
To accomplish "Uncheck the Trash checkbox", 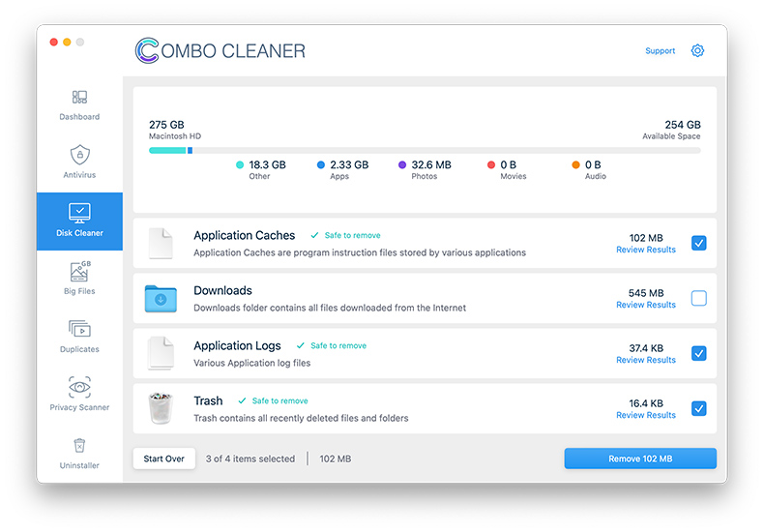I will click(x=699, y=408).
